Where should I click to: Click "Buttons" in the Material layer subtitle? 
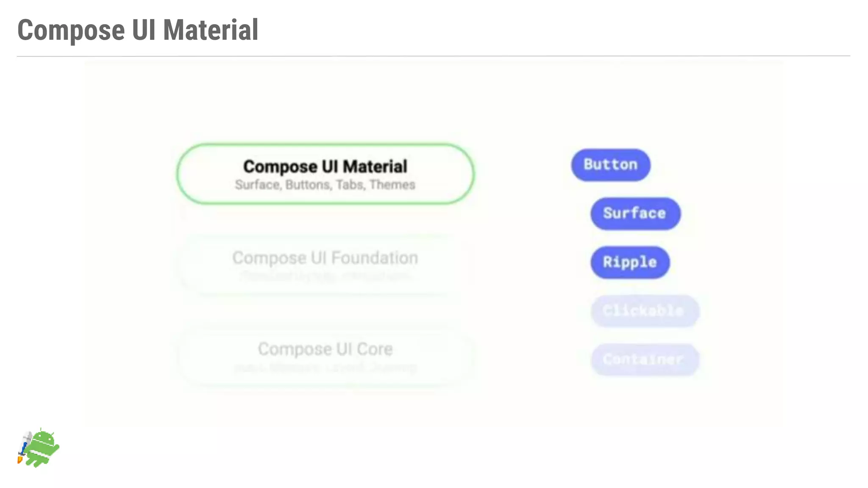(308, 185)
